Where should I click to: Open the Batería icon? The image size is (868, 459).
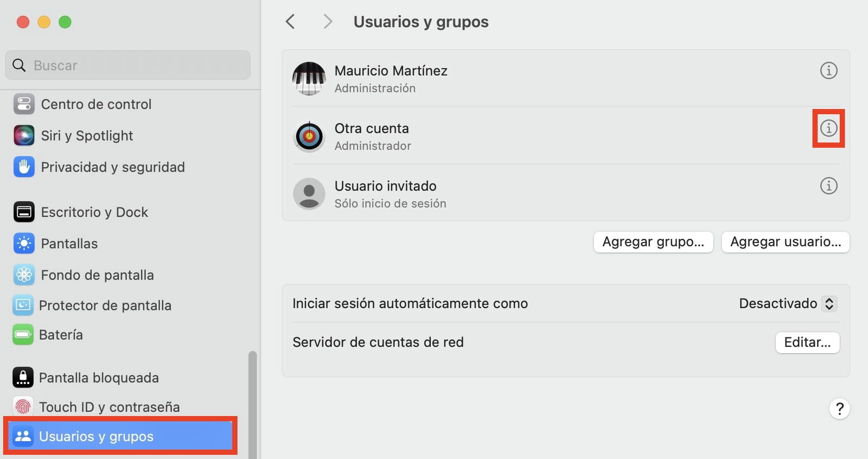(23, 335)
